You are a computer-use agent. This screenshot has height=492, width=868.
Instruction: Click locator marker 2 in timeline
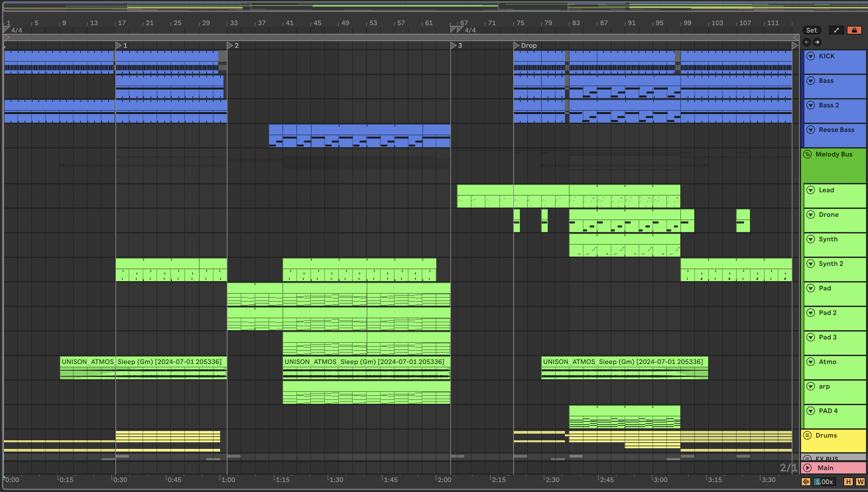click(230, 45)
